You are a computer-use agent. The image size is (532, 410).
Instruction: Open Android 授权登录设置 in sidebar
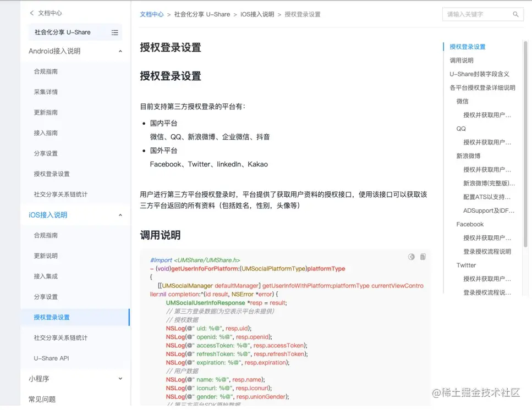tap(52, 174)
